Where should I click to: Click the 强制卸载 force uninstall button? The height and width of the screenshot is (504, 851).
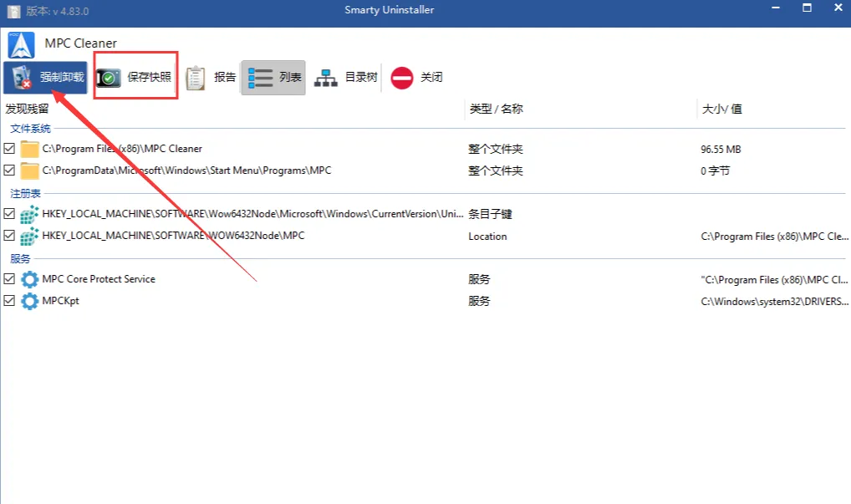[45, 78]
